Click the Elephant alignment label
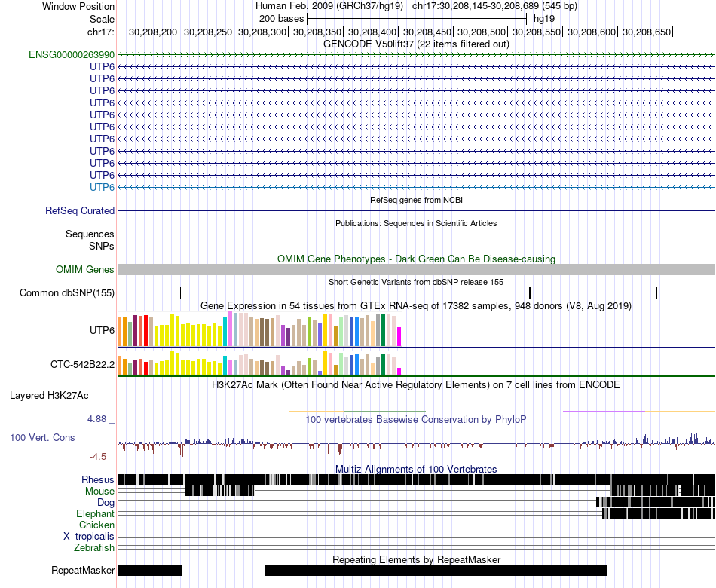Image resolution: width=716 pixels, height=588 pixels. click(95, 514)
